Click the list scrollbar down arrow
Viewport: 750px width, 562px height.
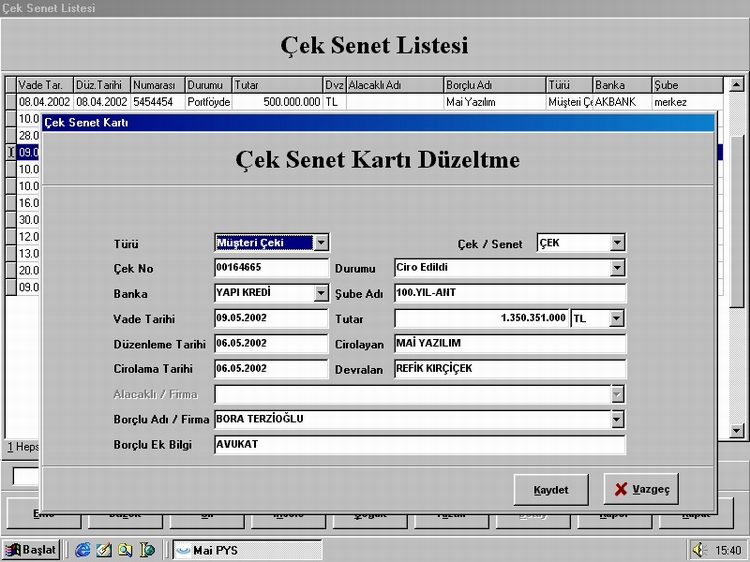click(x=738, y=431)
